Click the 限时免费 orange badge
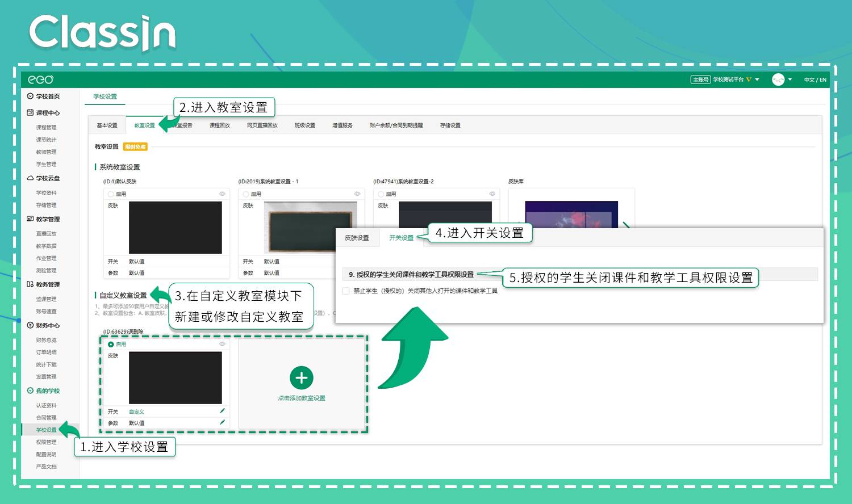The height and width of the screenshot is (504, 852). click(135, 147)
